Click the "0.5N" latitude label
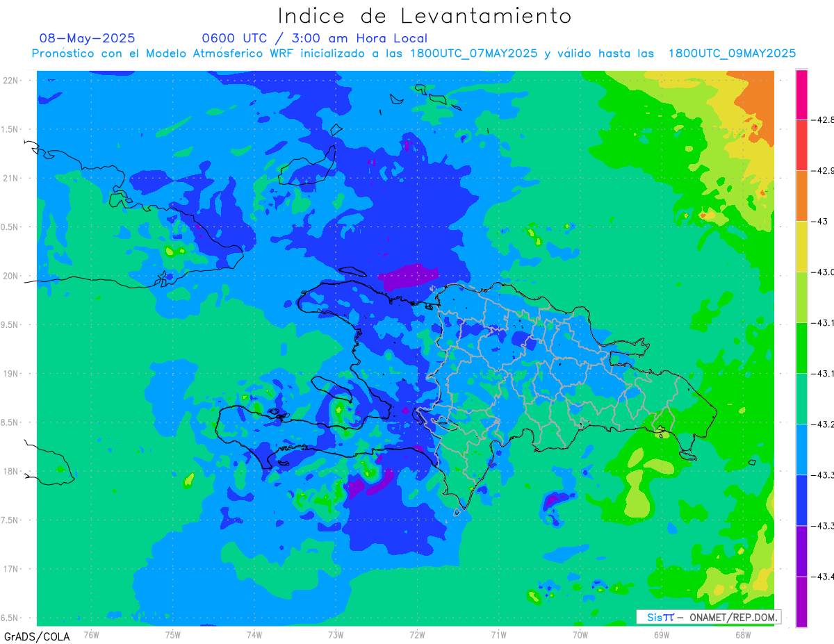This screenshot has width=834, height=644. (x=10, y=227)
